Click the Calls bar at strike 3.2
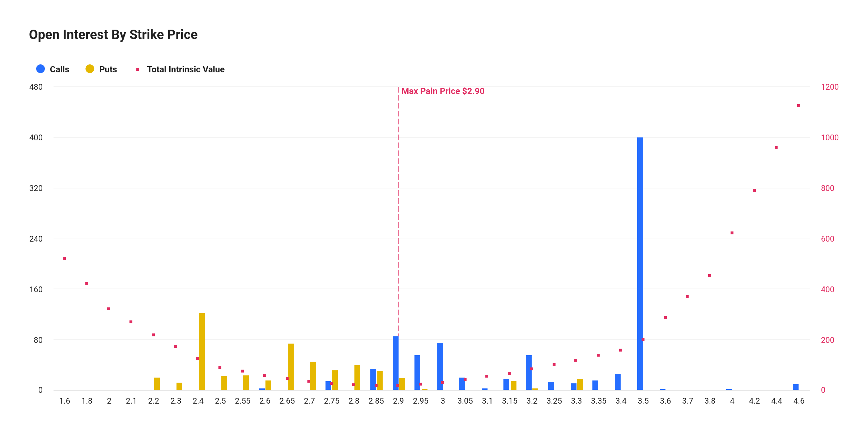 [x=529, y=373]
